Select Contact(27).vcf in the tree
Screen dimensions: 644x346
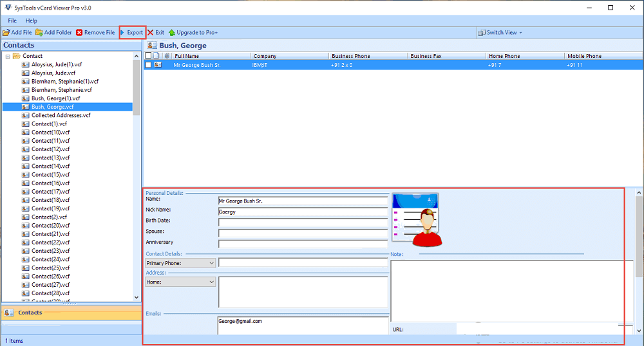50,285
